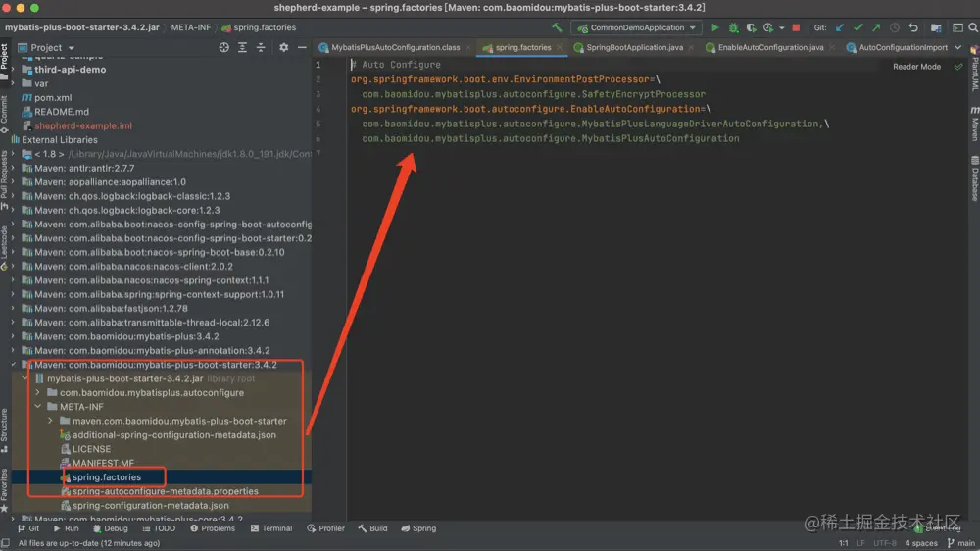The image size is (980, 551).
Task: Collapse mybatis-plus-boot-starter-3.4.2.jar node
Action: pyautogui.click(x=25, y=378)
